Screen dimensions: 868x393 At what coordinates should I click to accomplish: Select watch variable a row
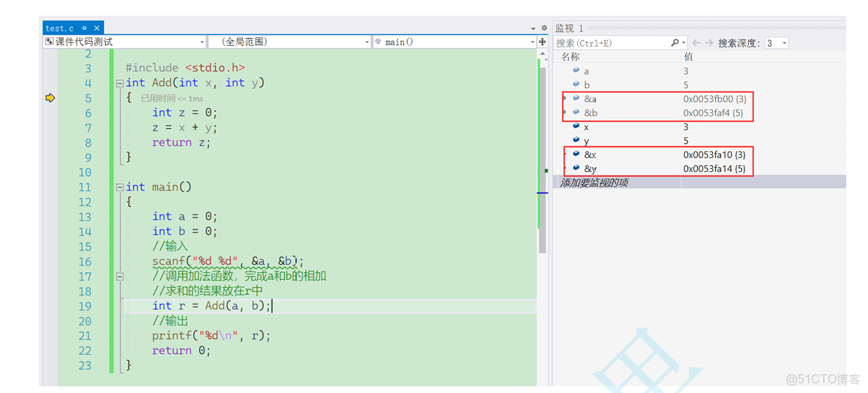coord(699,70)
